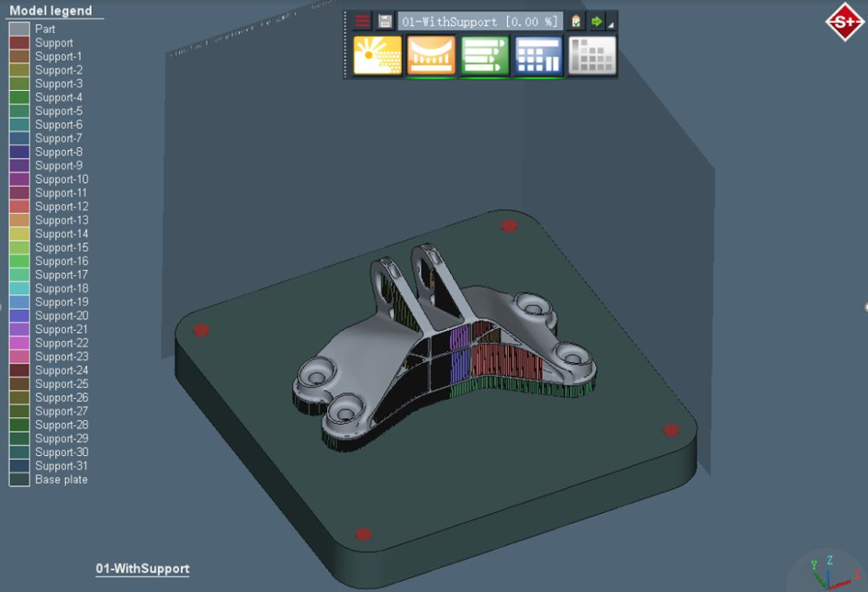Click the Part color swatch in legend

click(x=19, y=28)
